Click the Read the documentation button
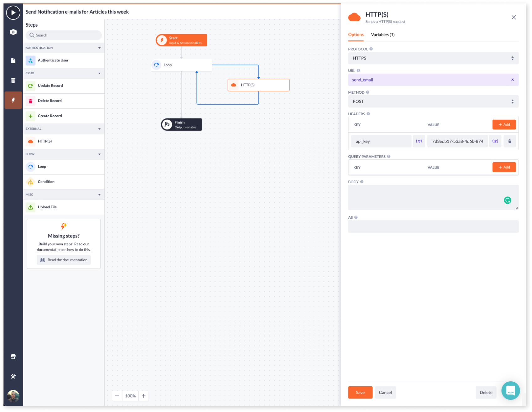The image size is (532, 412). [x=63, y=260]
